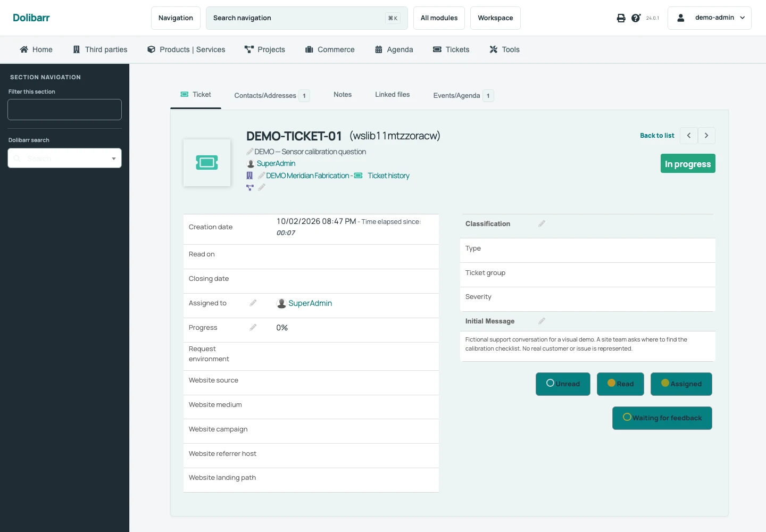Screen dimensions: 766x532
Task: Click the Workspace button
Action: (495, 18)
